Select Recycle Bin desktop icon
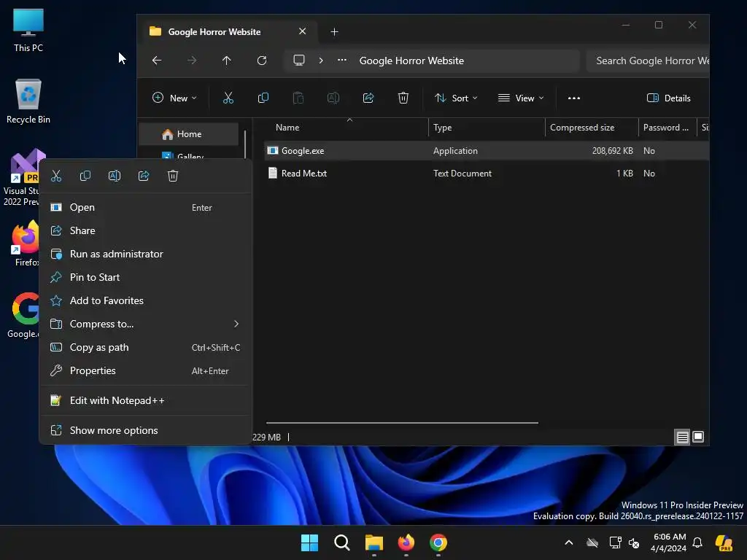Image resolution: width=747 pixels, height=560 pixels. click(x=28, y=101)
